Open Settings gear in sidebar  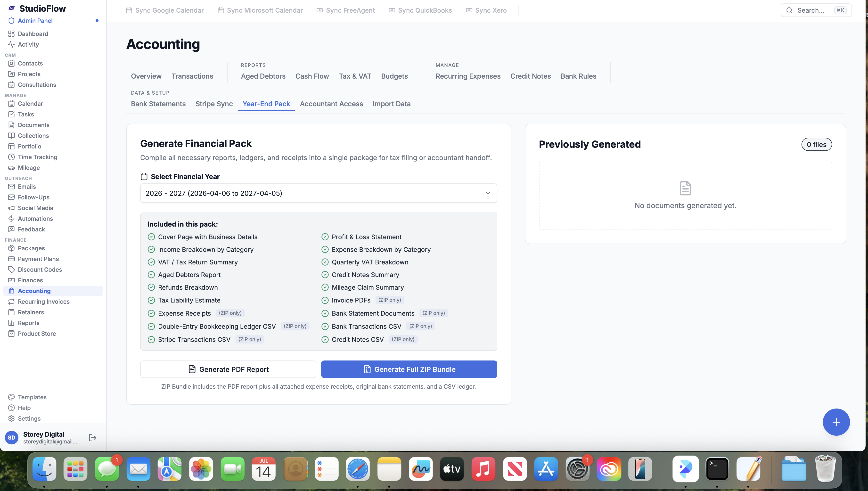(x=11, y=418)
